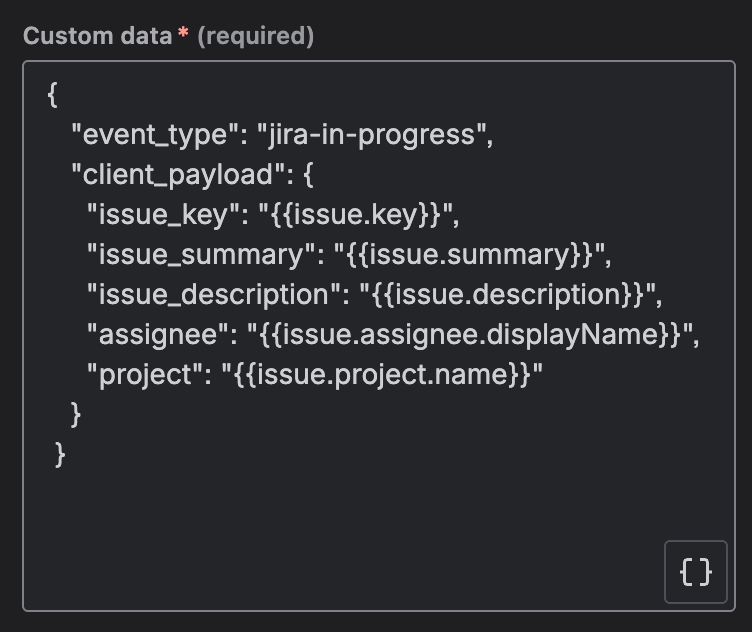This screenshot has width=752, height=632.
Task: Click the Custom data field label
Action: (97, 37)
